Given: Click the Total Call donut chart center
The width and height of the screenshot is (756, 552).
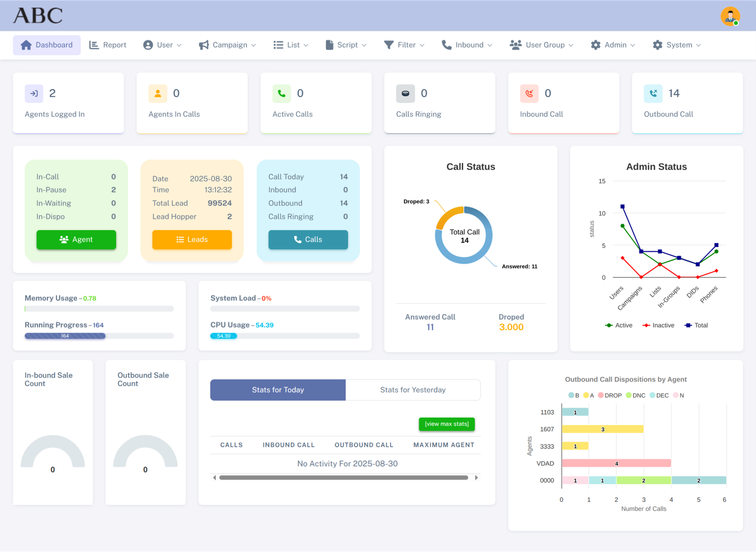Looking at the screenshot, I should click(464, 235).
